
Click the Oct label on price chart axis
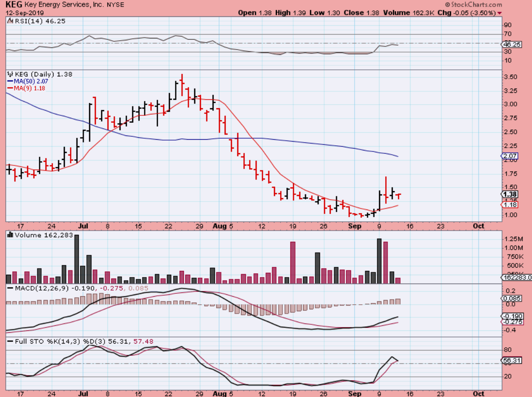(479, 226)
